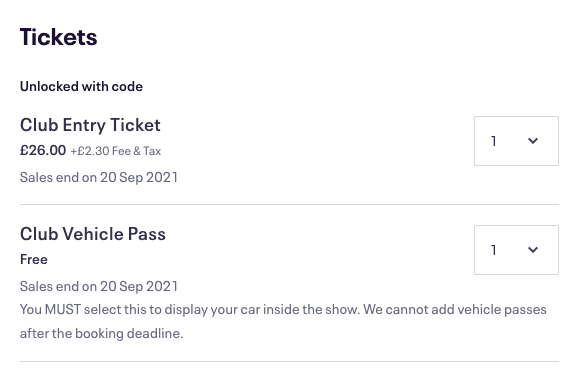Click chevron arrow beside Club Vehicle Pass

533,250
